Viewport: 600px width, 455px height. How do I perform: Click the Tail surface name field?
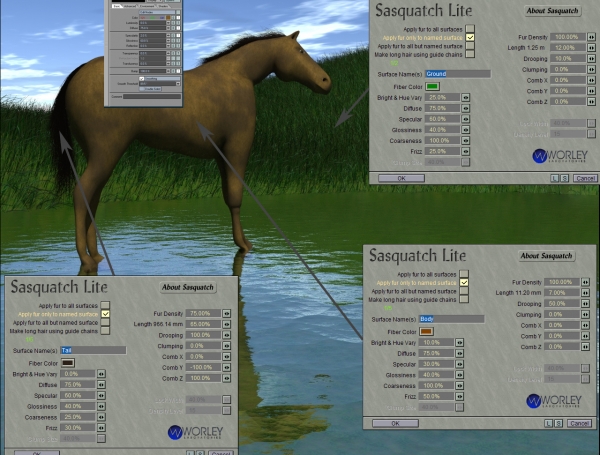pyautogui.click(x=93, y=350)
